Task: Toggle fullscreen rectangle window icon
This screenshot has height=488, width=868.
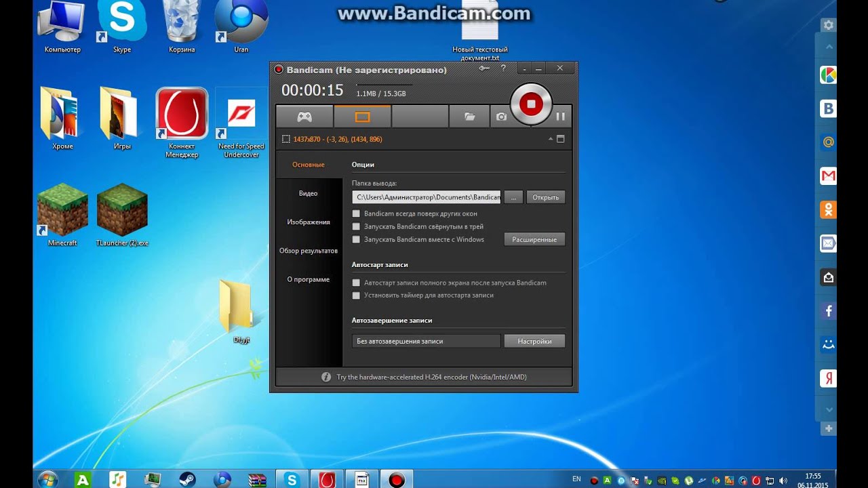Action: (x=560, y=139)
